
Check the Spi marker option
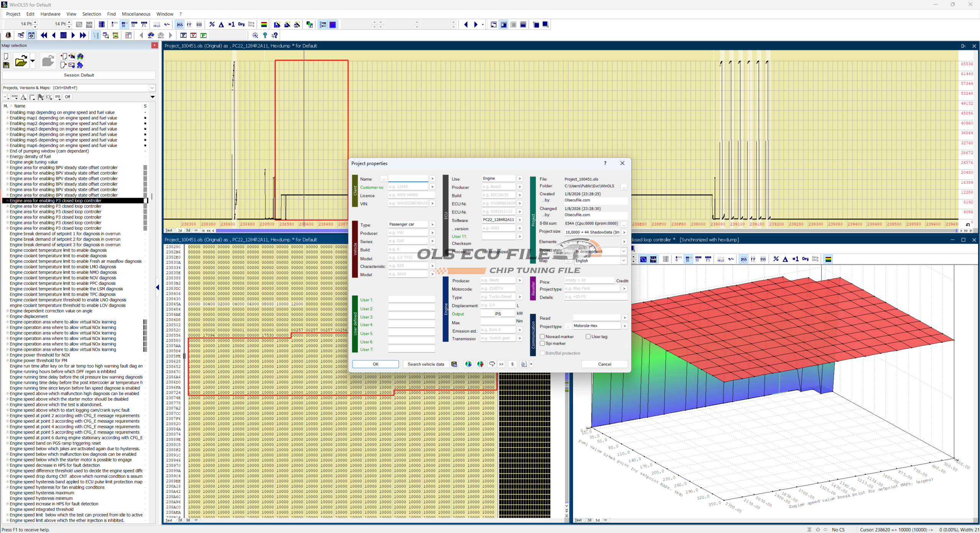pos(542,343)
